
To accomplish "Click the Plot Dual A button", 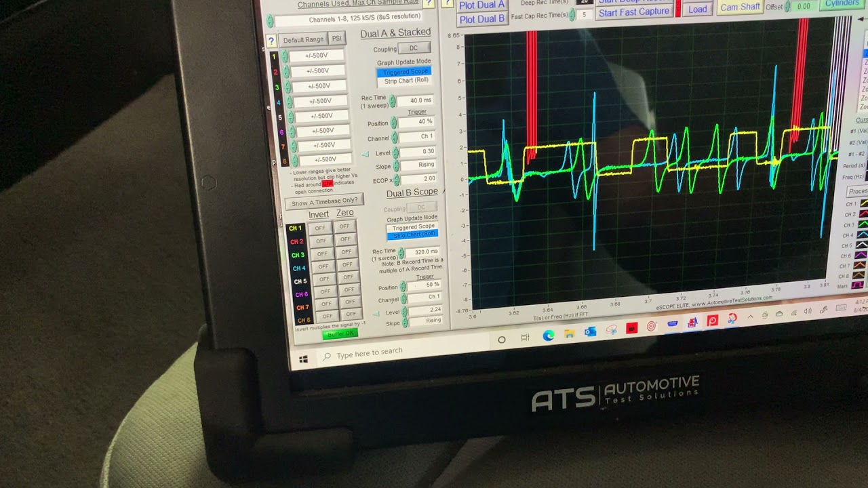I will pos(481,5).
